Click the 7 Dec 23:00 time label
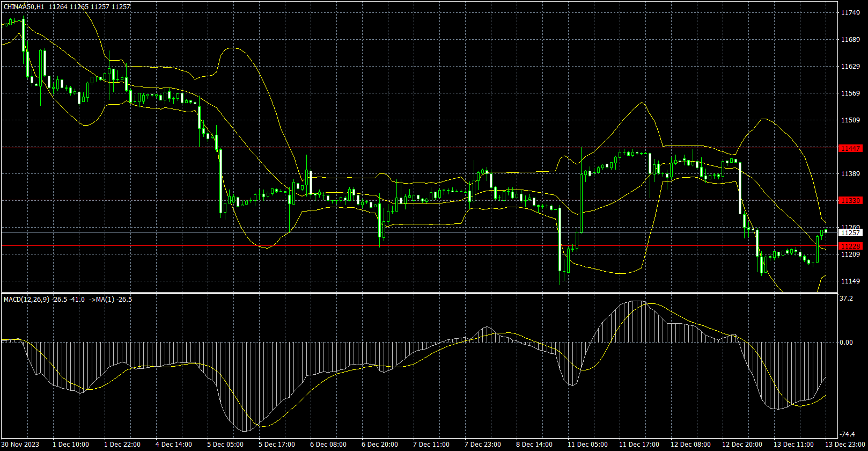The width and height of the screenshot is (868, 451). (x=483, y=444)
